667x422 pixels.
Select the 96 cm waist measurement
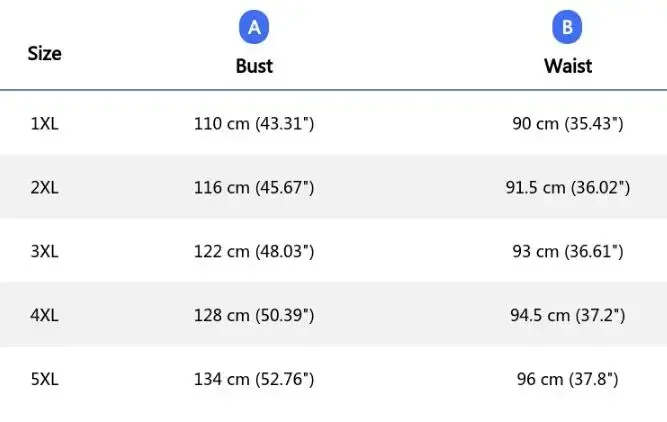[x=567, y=379]
